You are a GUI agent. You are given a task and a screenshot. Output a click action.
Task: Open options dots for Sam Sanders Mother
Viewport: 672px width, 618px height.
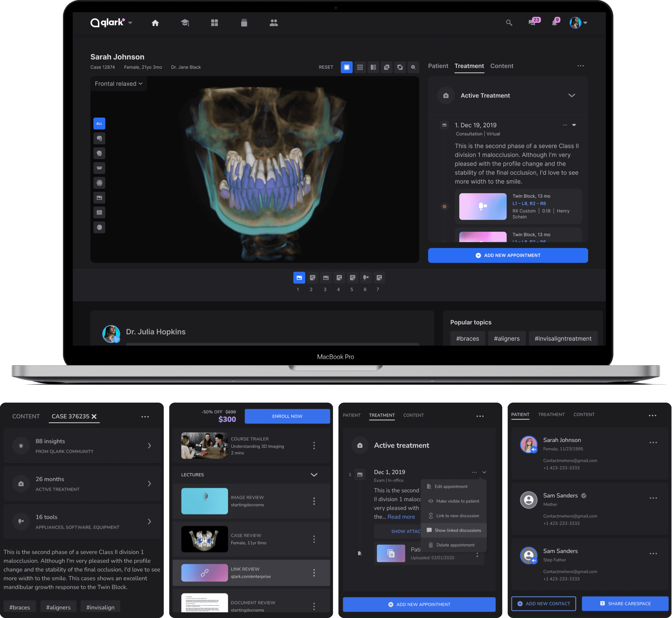pos(653,498)
